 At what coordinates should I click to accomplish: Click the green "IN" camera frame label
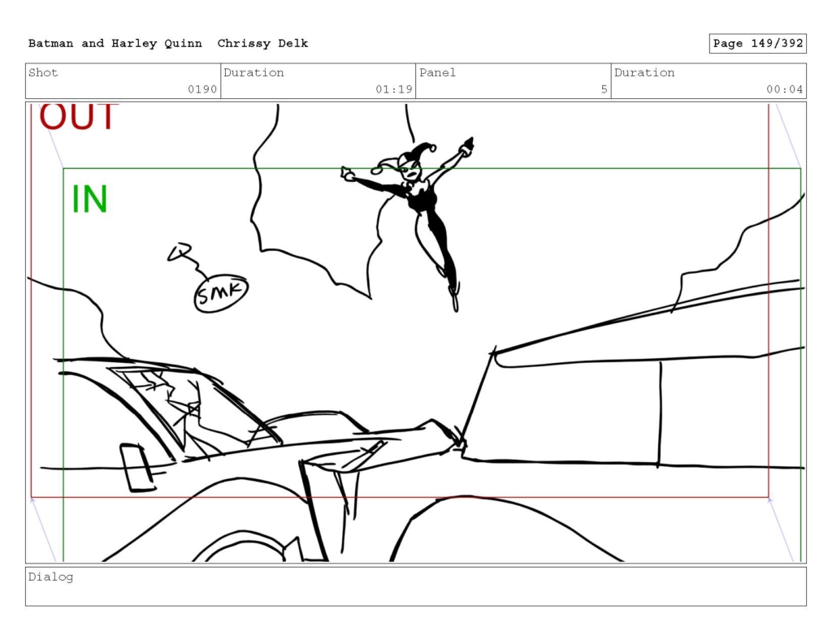pyautogui.click(x=89, y=199)
